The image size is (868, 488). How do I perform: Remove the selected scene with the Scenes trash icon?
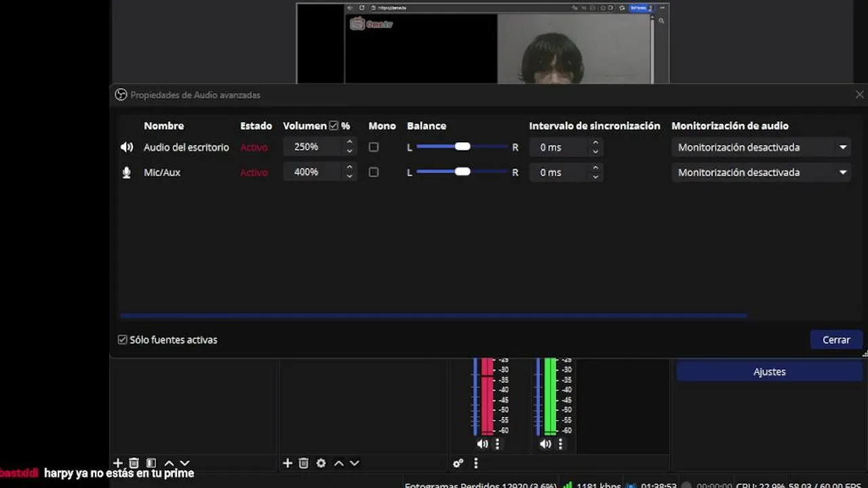coord(134,463)
